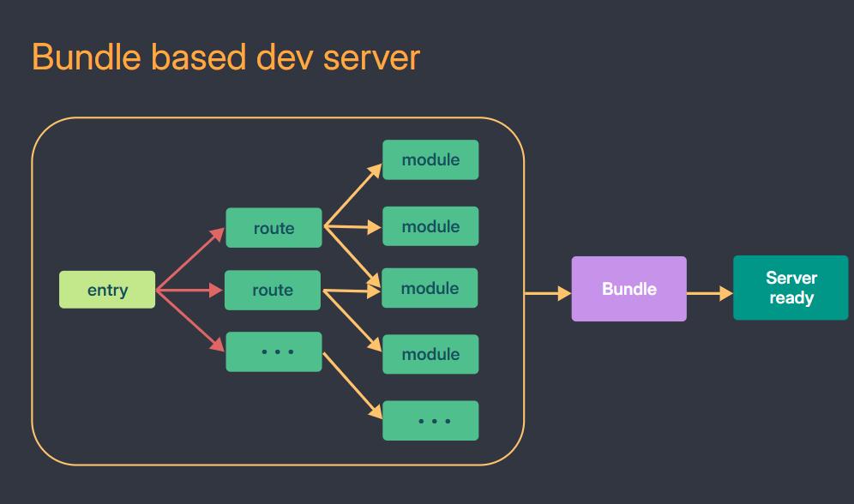Click the ellipsis box under the module column

pos(430,421)
